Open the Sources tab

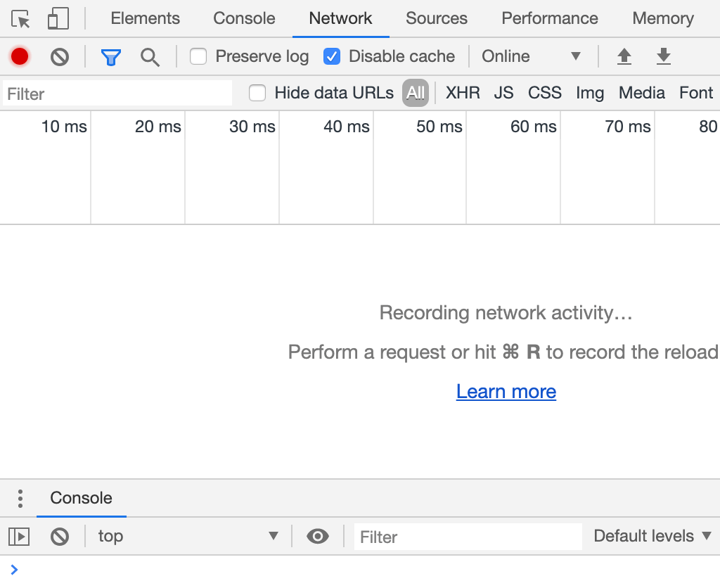pos(437,18)
